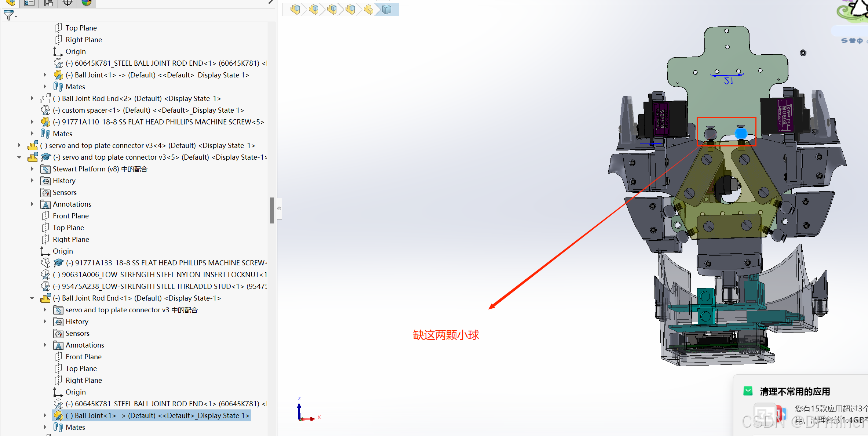The height and width of the screenshot is (436, 868).
Task: Open the filter dropdown arrow beside funnel
Action: click(x=16, y=17)
